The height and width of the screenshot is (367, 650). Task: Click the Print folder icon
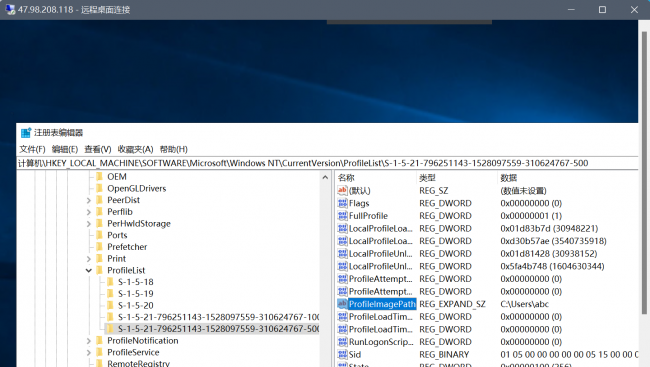(99, 258)
